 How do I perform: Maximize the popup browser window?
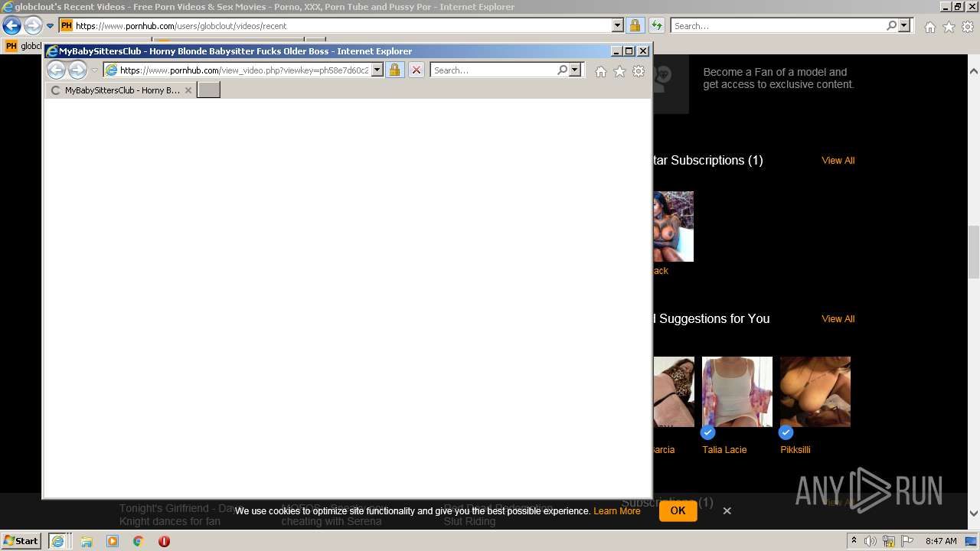pos(629,51)
